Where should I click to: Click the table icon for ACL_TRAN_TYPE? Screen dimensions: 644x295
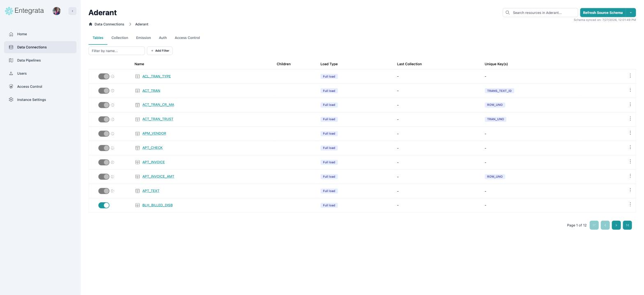click(x=138, y=76)
